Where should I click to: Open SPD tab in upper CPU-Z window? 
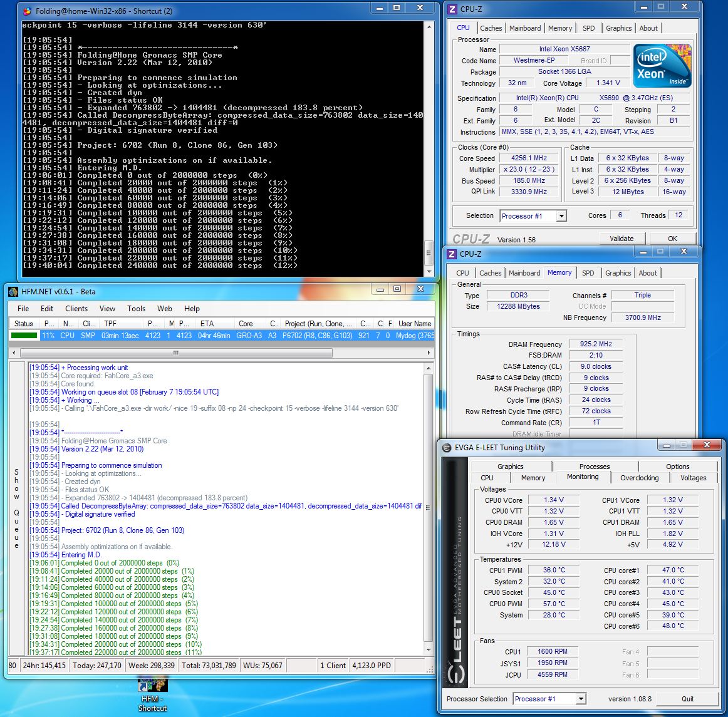pos(589,28)
